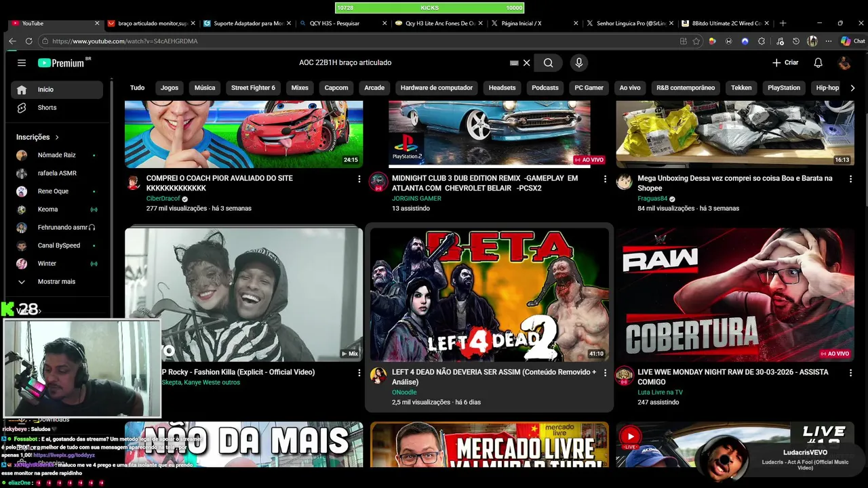This screenshot has height=488, width=868.
Task: Open CiberDracof channel avatar
Action: (x=134, y=182)
